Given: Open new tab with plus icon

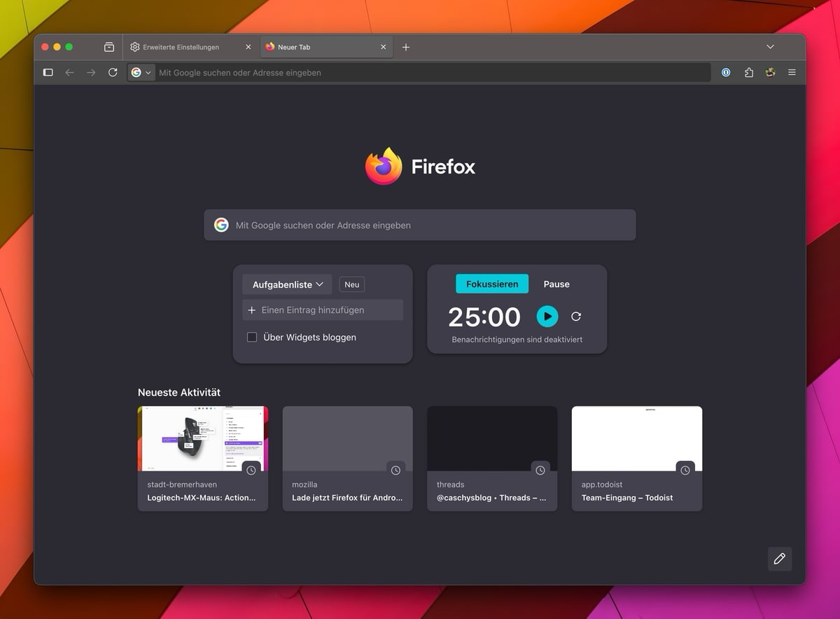Looking at the screenshot, I should [x=406, y=47].
